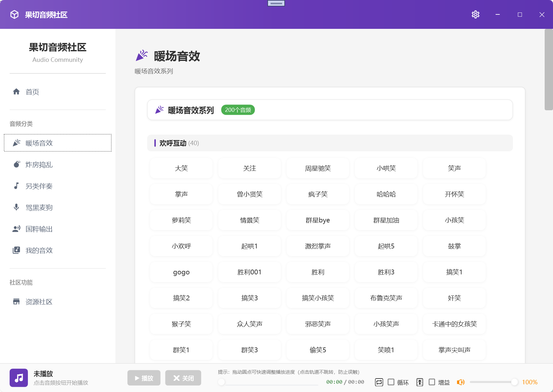Mute audio via the orange speaker icon
The image size is (553, 392).
point(461,382)
